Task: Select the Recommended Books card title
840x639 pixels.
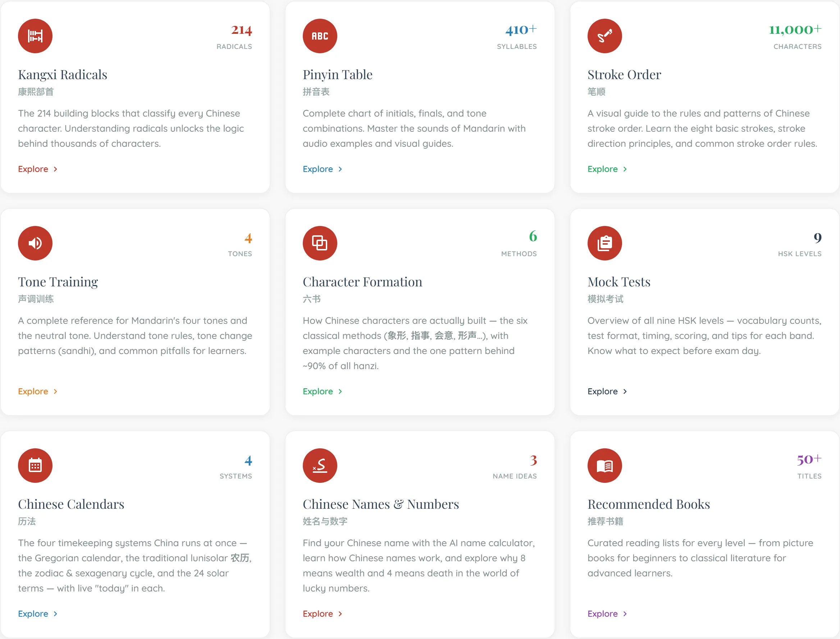Action: pos(648,504)
